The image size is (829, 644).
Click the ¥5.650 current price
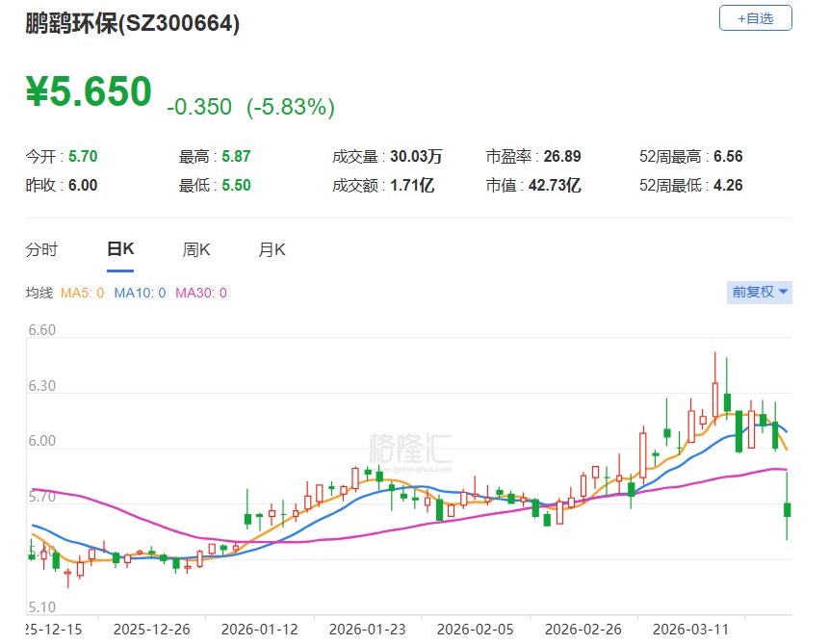(x=89, y=92)
